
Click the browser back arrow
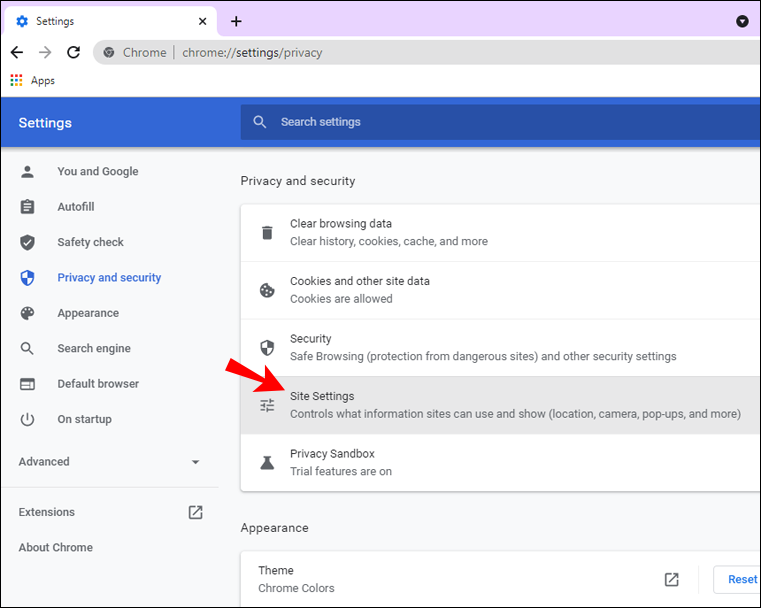17,52
